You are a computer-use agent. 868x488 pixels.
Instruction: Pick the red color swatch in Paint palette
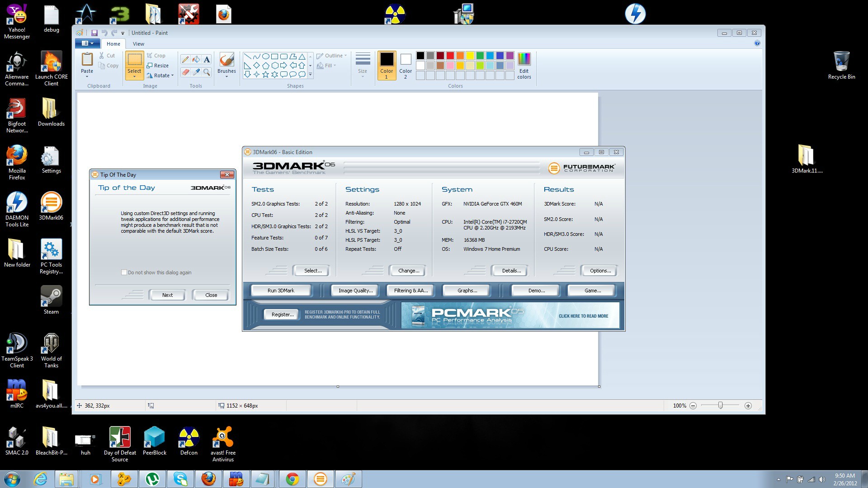pyautogui.click(x=450, y=56)
